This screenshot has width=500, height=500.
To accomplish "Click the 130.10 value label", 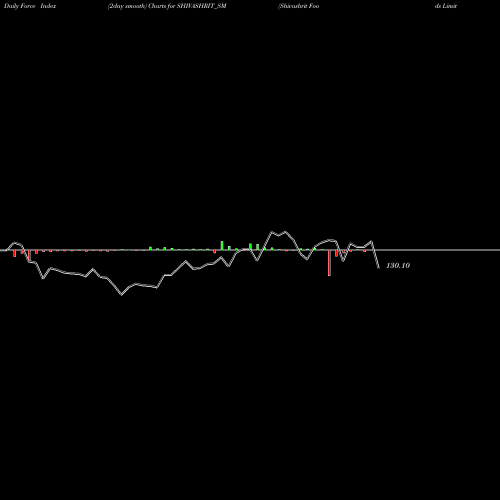I will [398, 265].
